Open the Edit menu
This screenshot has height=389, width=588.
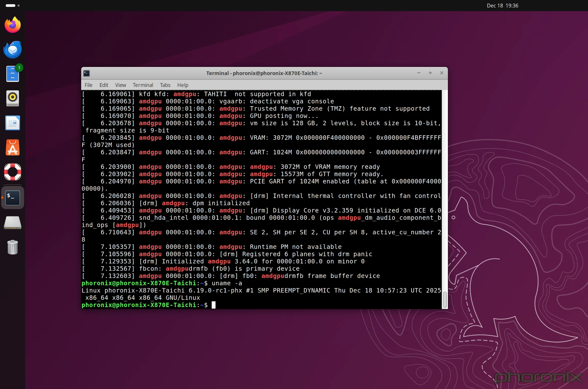coord(104,85)
